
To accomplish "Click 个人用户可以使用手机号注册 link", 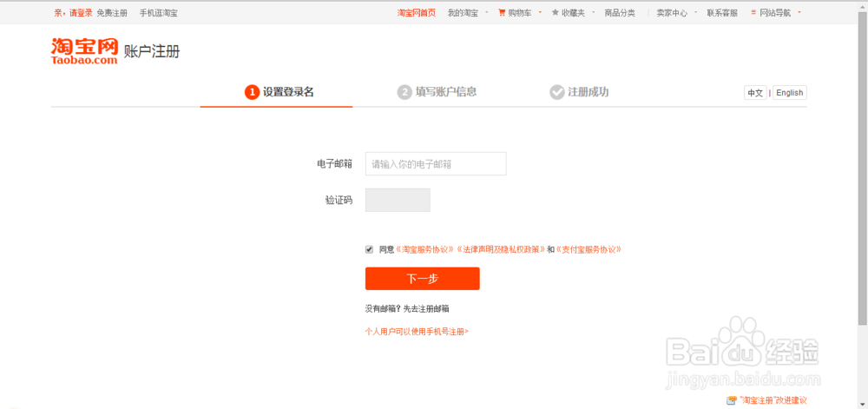I will click(417, 332).
